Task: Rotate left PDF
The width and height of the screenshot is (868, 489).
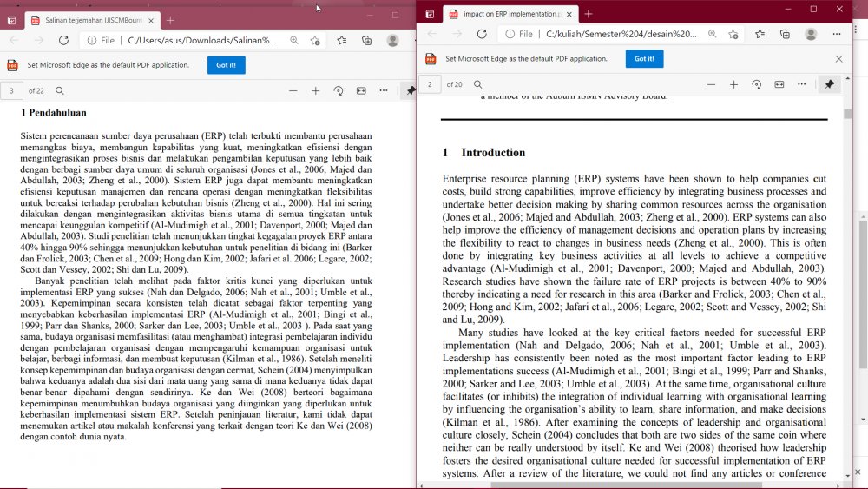Action: coord(339,91)
